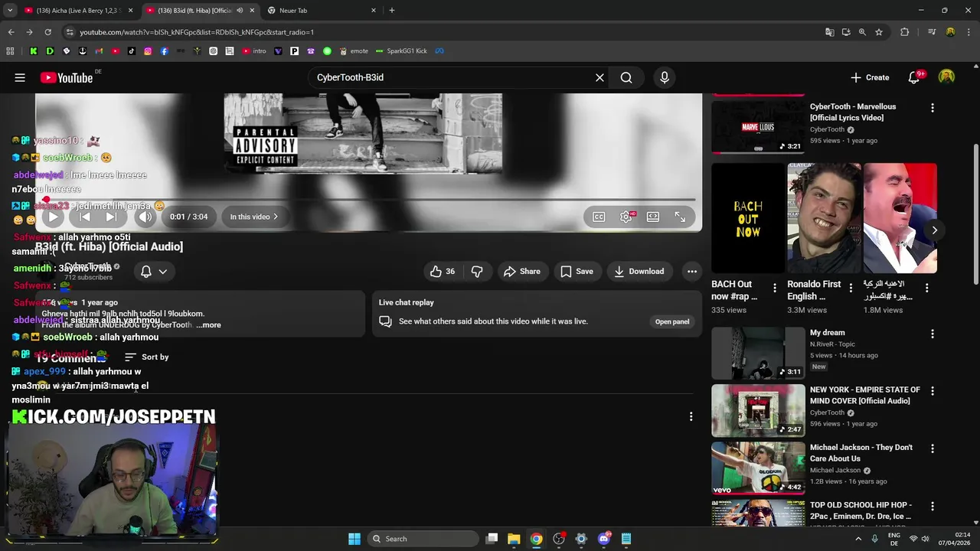Skip to the next video
This screenshot has width=980, height=551.
(x=111, y=217)
